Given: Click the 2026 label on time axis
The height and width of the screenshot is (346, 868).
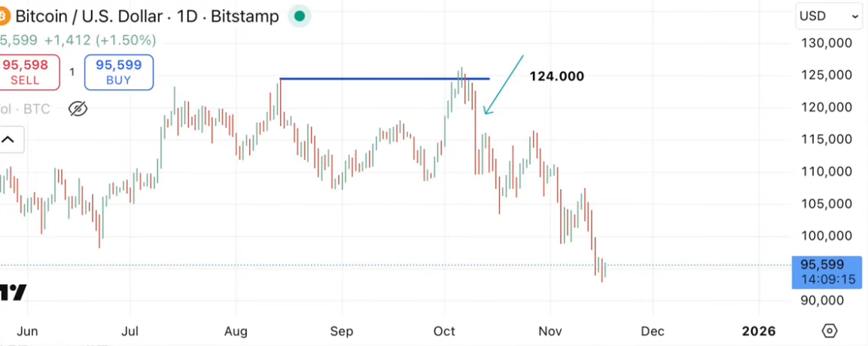Looking at the screenshot, I should (758, 331).
